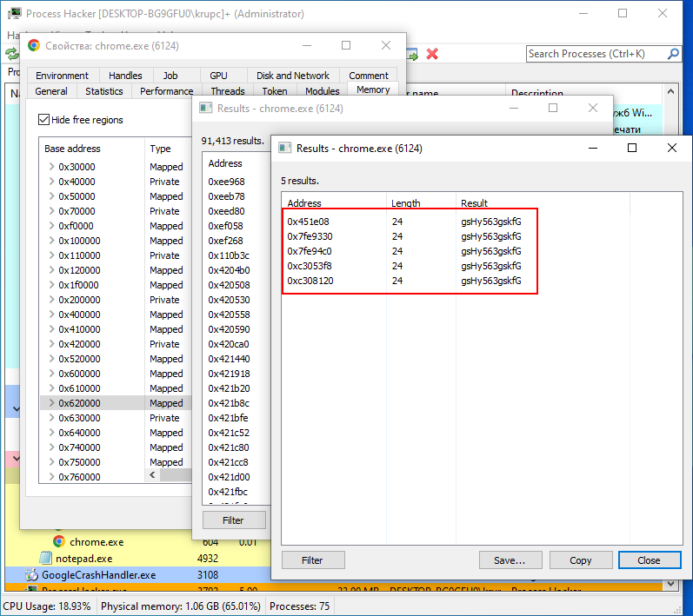
Task: Click window icon of front Results dialog
Action: coord(284,148)
